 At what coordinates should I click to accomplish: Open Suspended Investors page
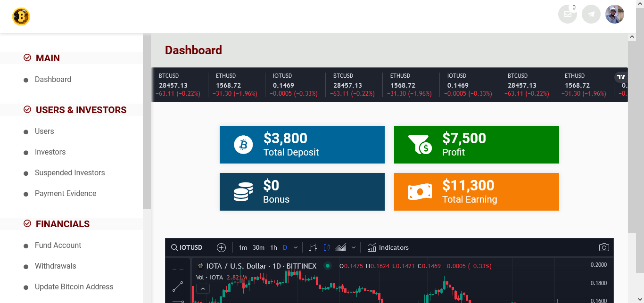(70, 173)
